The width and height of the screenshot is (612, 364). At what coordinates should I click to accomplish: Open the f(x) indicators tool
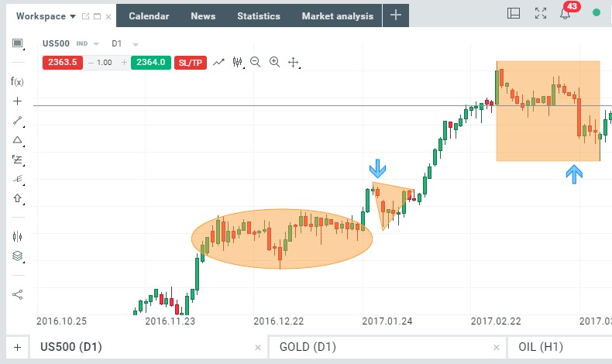tap(17, 81)
